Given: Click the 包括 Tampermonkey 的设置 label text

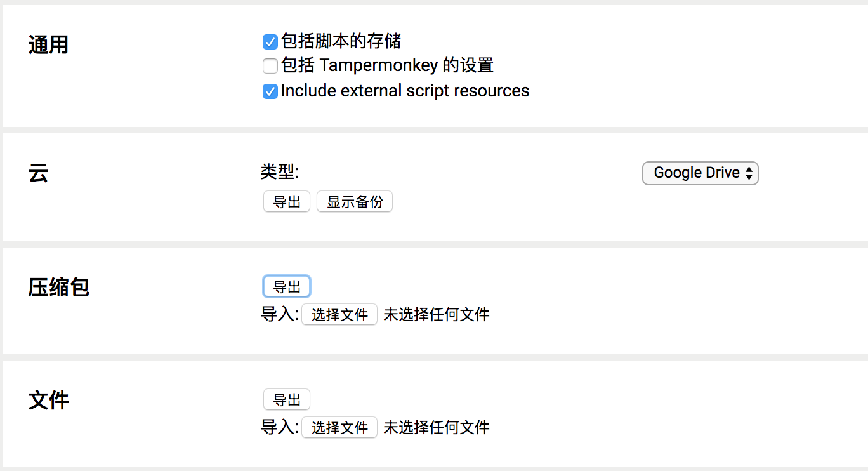Looking at the screenshot, I should pyautogui.click(x=388, y=65).
